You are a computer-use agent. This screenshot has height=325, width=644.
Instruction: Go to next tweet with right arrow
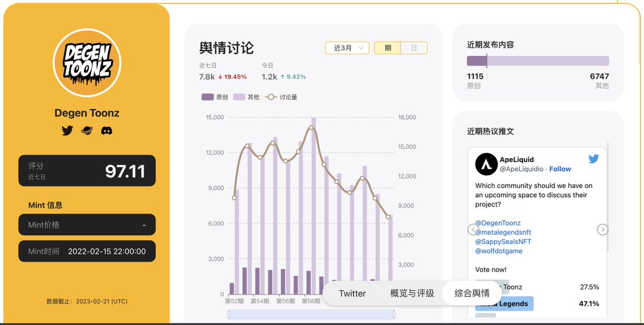click(x=602, y=230)
